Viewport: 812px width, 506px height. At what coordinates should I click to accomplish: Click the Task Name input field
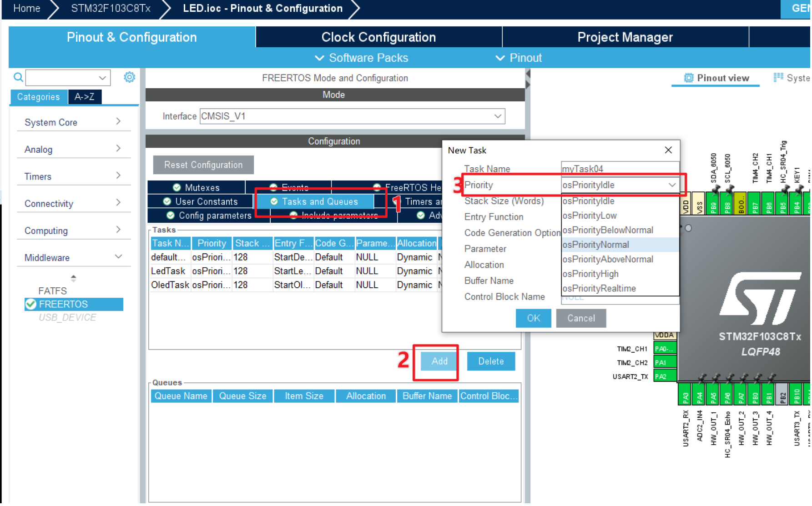620,168
